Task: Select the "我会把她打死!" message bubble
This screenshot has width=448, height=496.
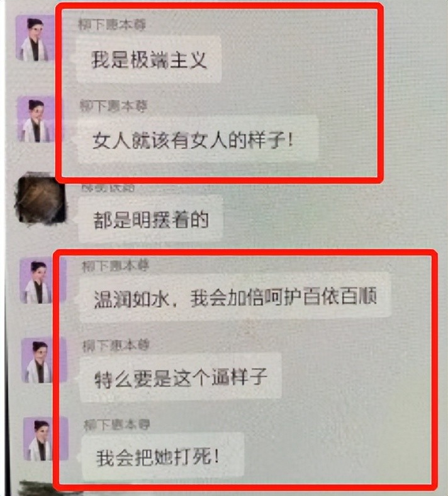Action: (162, 456)
